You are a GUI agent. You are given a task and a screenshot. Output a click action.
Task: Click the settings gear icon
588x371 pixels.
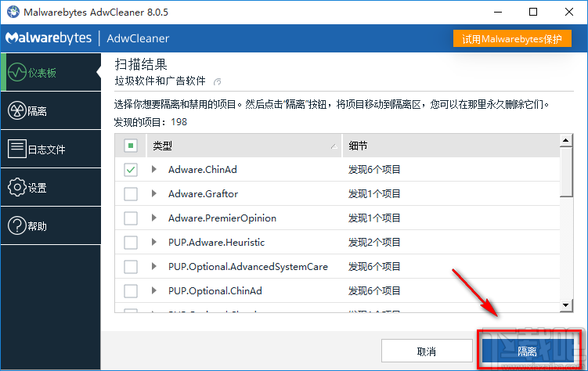pyautogui.click(x=17, y=187)
